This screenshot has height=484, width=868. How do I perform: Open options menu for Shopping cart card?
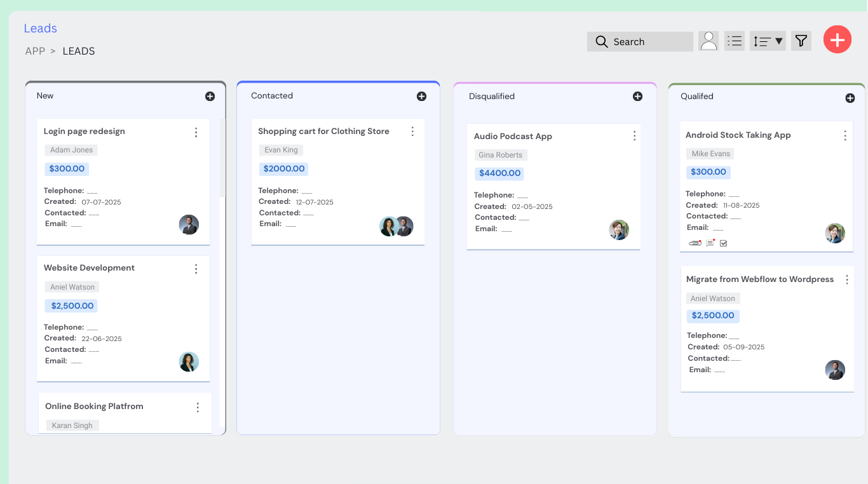[x=412, y=131]
